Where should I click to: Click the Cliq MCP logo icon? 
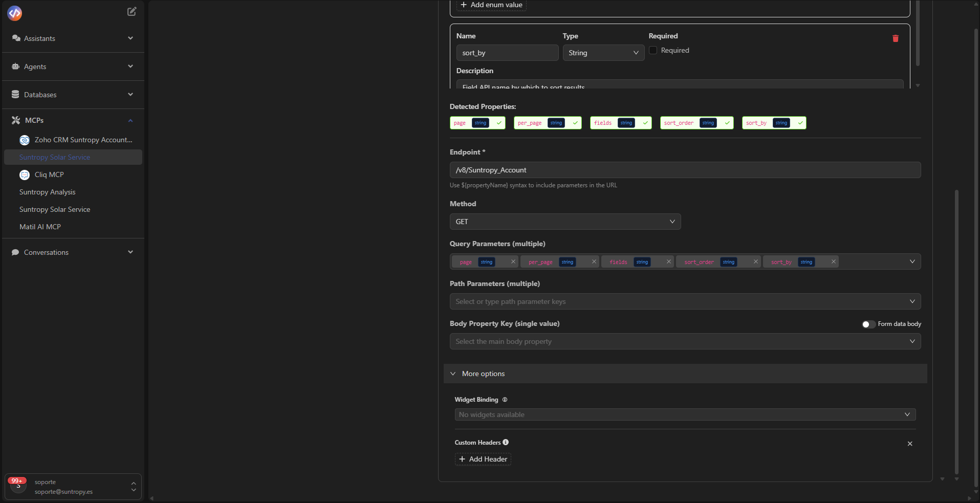[25, 175]
